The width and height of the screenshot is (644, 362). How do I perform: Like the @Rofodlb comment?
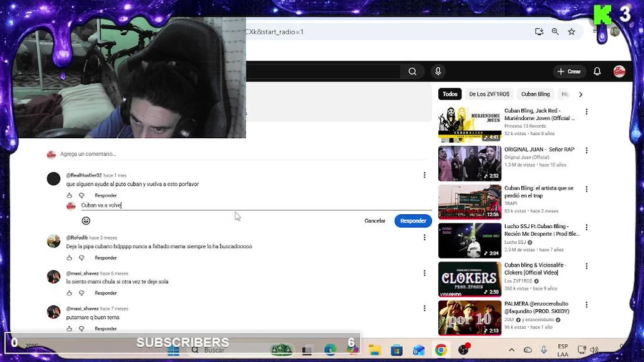pos(69,258)
